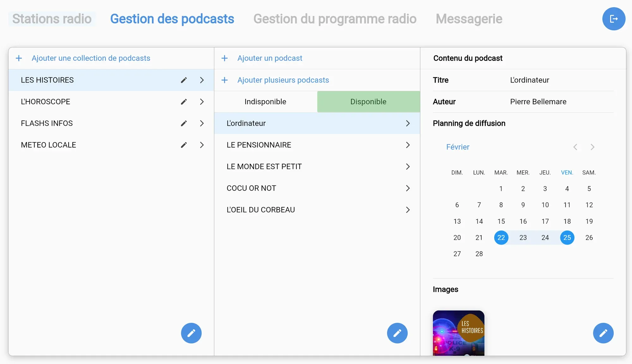Open LE MONDE EST PETIT podcast chevron
The width and height of the screenshot is (632, 364).
coord(408,167)
